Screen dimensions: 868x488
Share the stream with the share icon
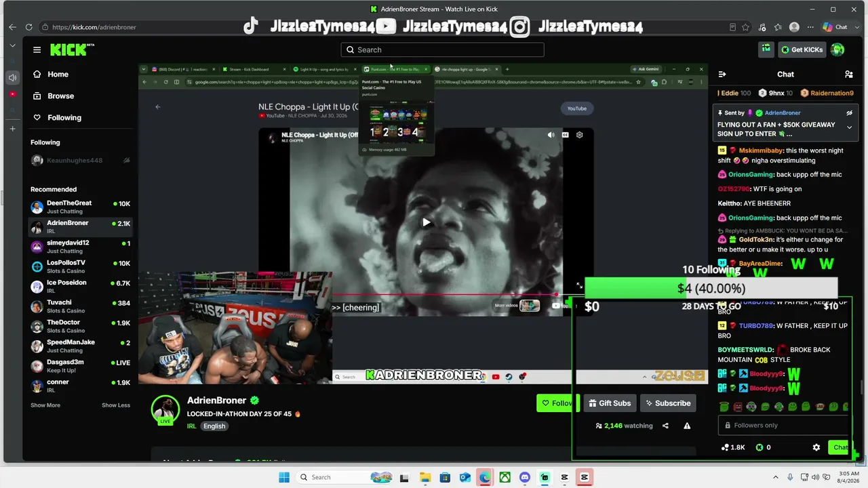[665, 426]
